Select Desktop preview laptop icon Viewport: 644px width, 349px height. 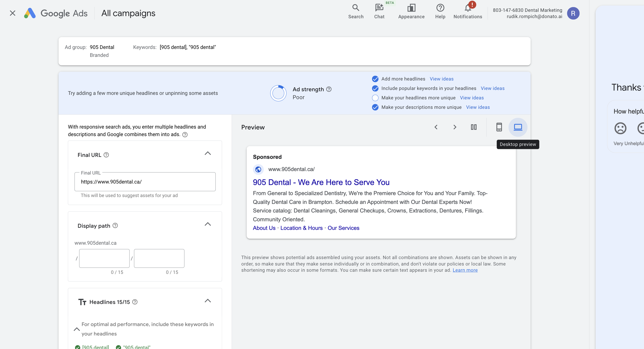pyautogui.click(x=518, y=127)
